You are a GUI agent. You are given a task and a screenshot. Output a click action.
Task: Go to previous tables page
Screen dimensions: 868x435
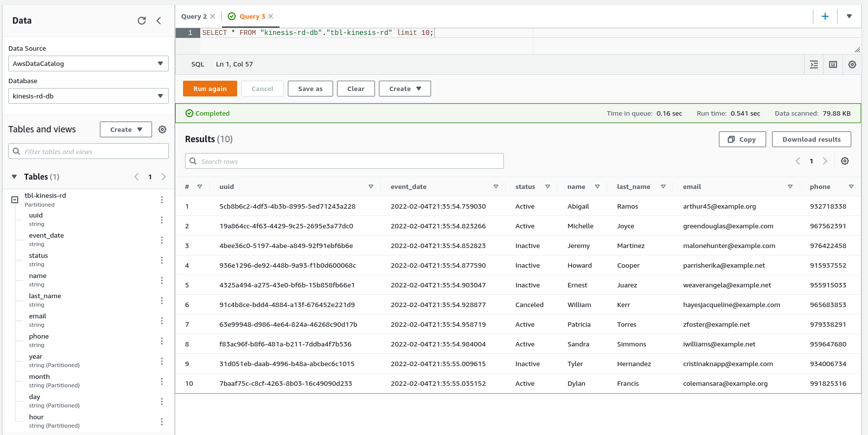[136, 177]
